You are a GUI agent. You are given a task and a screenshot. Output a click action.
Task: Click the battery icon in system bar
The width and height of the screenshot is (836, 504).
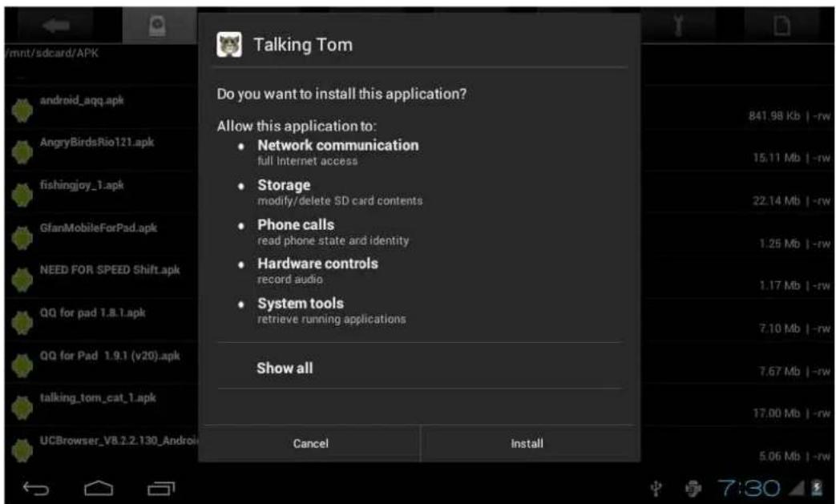click(x=817, y=488)
